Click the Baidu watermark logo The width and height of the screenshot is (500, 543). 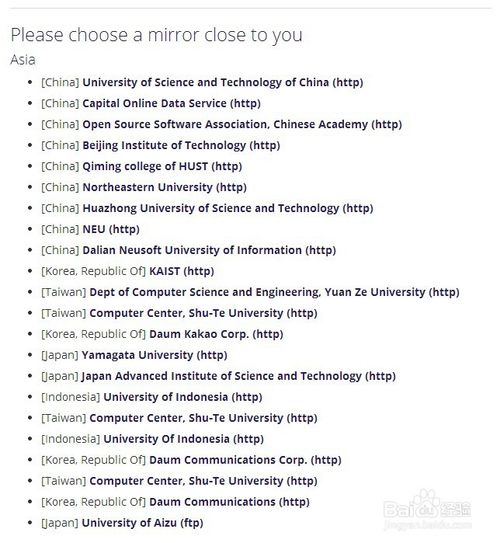click(427, 510)
